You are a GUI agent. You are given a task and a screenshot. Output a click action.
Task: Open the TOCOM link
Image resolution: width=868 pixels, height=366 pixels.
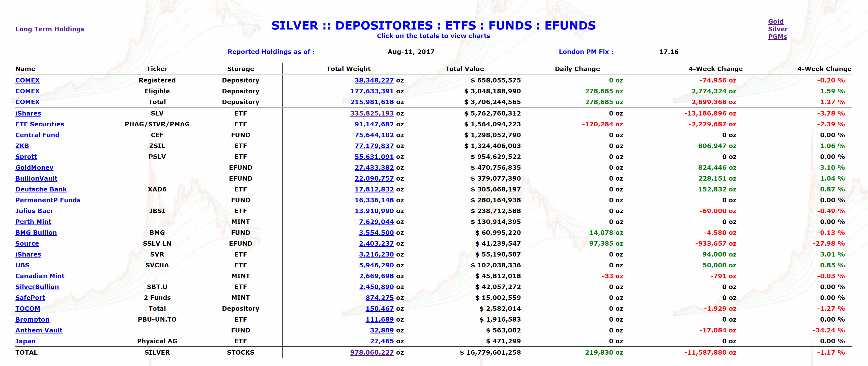click(x=28, y=308)
